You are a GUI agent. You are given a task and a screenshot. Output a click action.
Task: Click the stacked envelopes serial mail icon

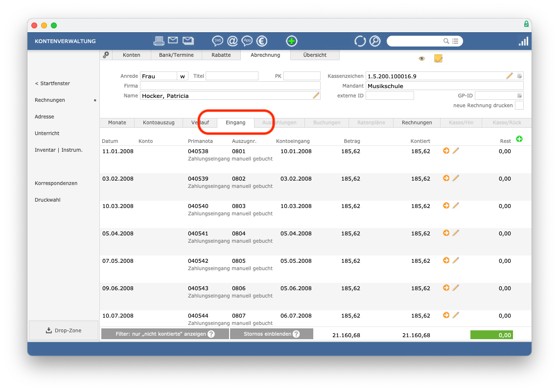[188, 41]
